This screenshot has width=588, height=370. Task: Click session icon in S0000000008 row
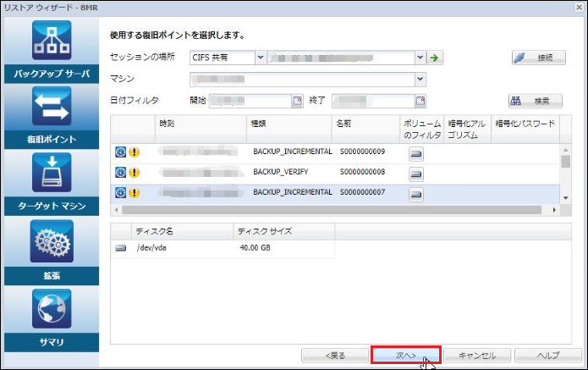coord(120,172)
